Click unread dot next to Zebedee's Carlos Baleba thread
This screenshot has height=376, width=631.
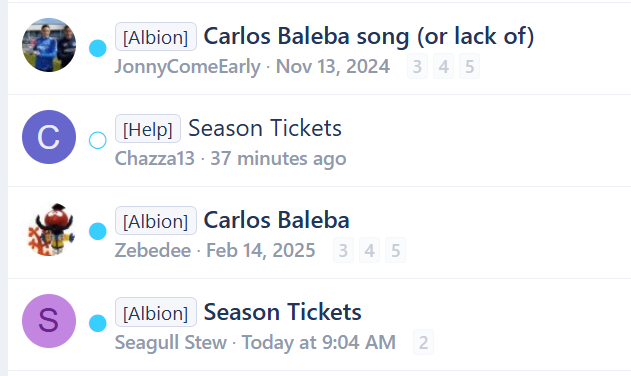point(97,231)
